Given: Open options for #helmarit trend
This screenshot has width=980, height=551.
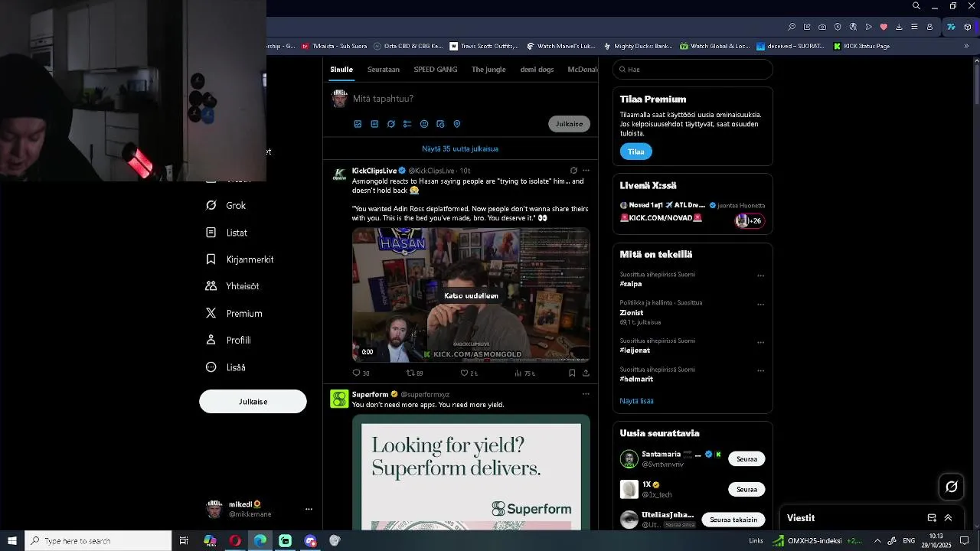Looking at the screenshot, I should [x=760, y=370].
